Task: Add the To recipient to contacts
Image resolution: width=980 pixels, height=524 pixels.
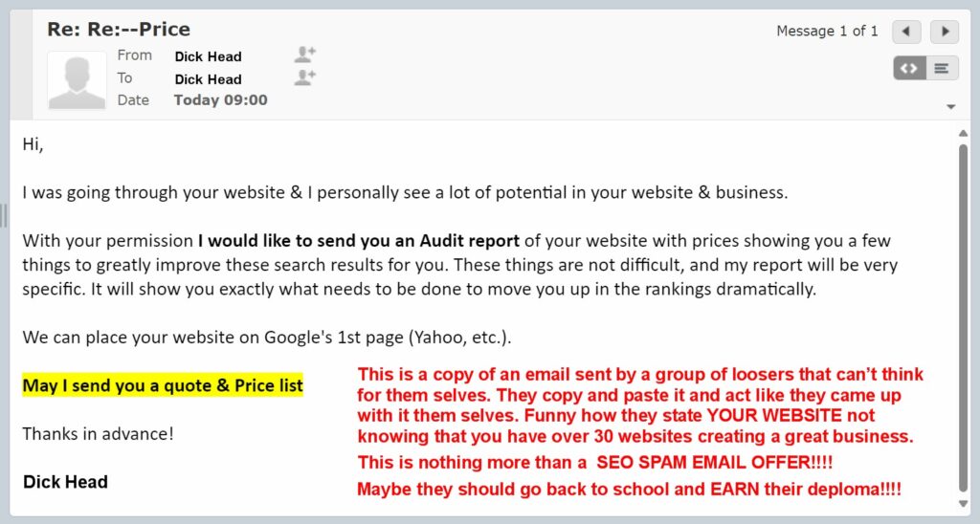Action: pyautogui.click(x=305, y=77)
